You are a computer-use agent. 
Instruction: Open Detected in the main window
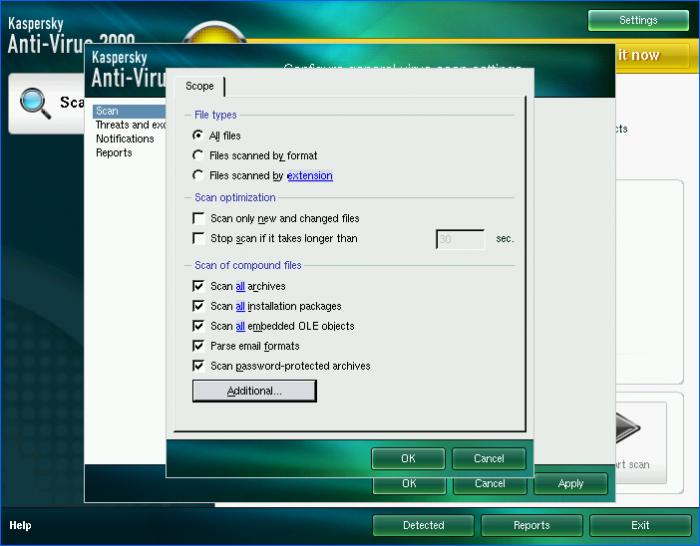(423, 525)
